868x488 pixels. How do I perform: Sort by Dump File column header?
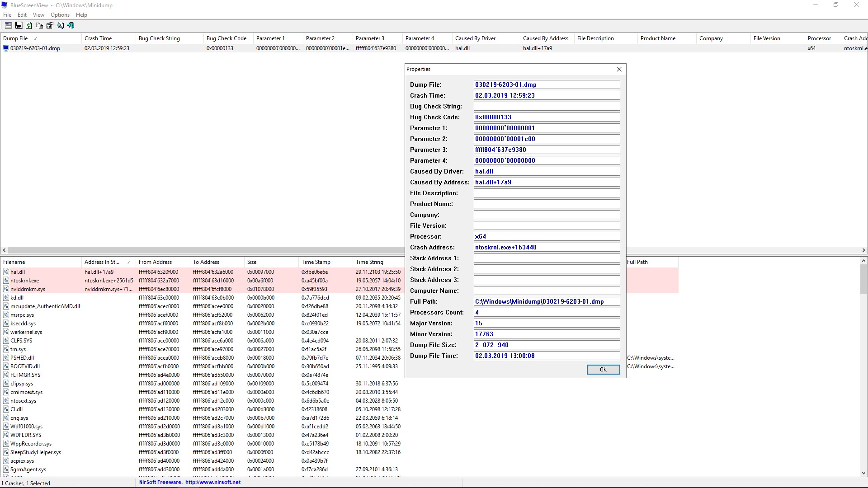pyautogui.click(x=41, y=38)
